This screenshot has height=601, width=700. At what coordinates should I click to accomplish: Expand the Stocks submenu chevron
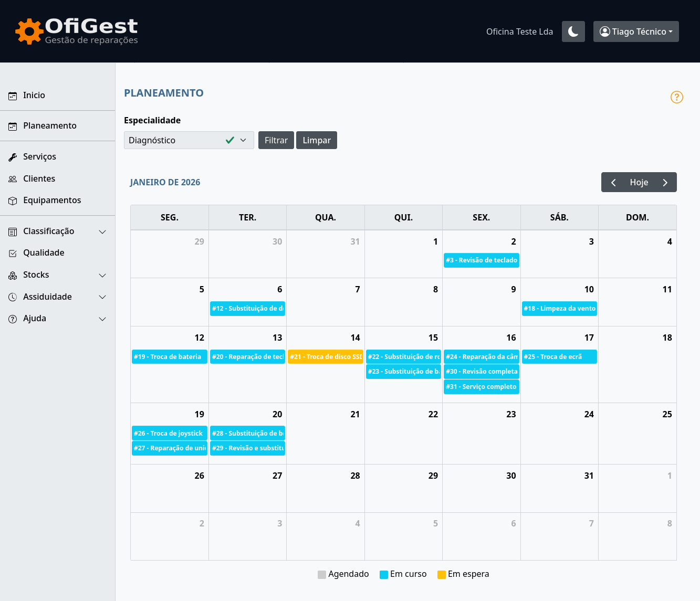(102, 275)
